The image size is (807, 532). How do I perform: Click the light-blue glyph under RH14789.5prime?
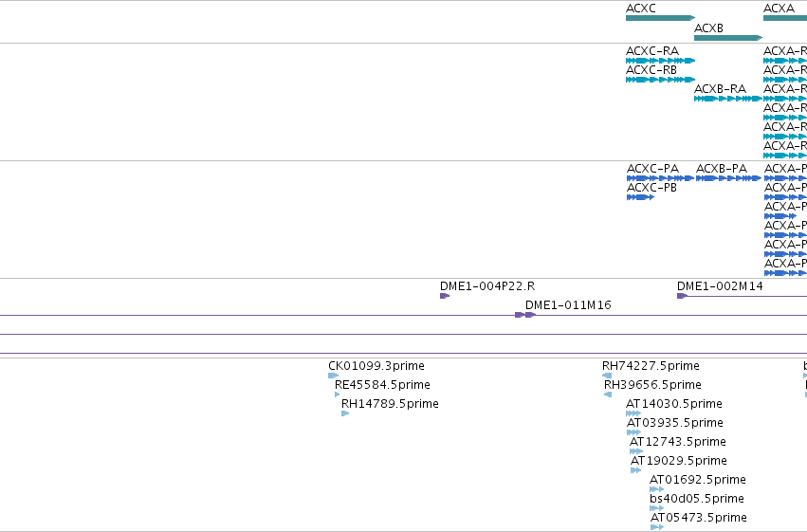pos(345,413)
